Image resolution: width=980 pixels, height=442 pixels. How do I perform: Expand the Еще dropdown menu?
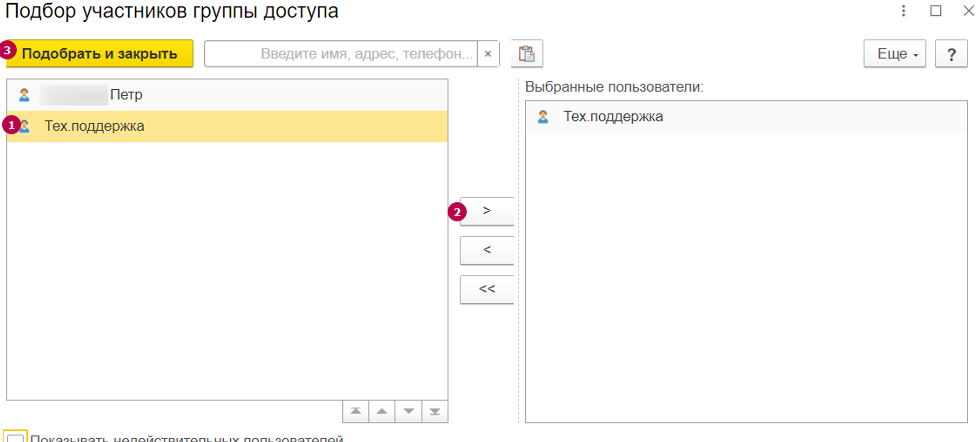point(894,53)
